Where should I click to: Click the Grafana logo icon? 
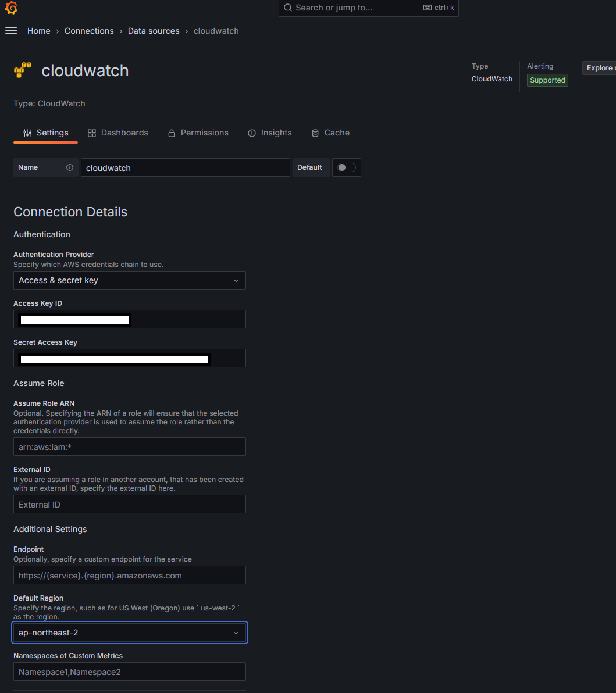pyautogui.click(x=11, y=8)
